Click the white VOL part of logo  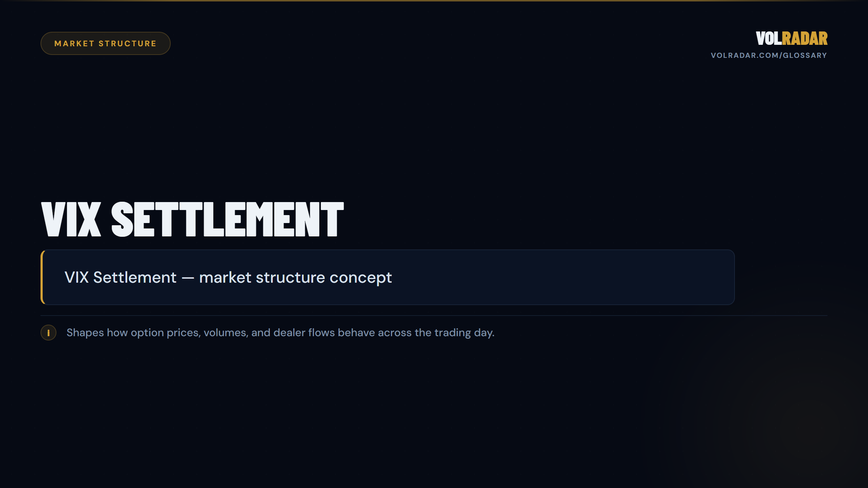769,38
